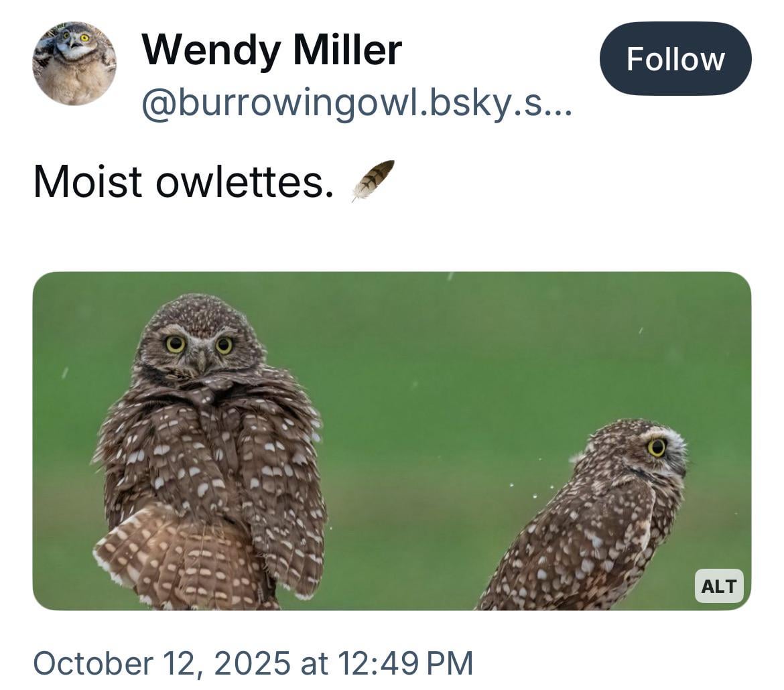Open the October 12, 2025 timestamp

(x=253, y=663)
